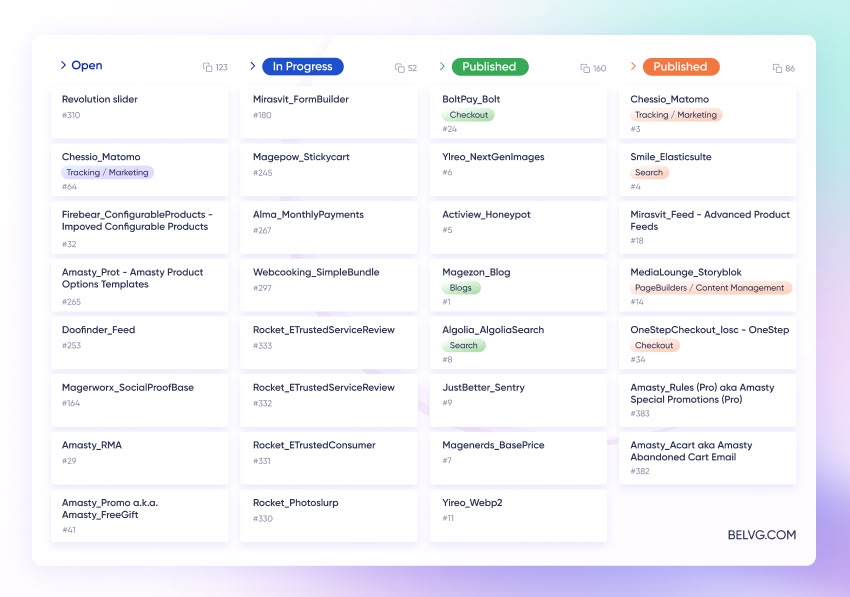
Task: Open Smile_Elasticsuite card title
Action: [x=671, y=157]
